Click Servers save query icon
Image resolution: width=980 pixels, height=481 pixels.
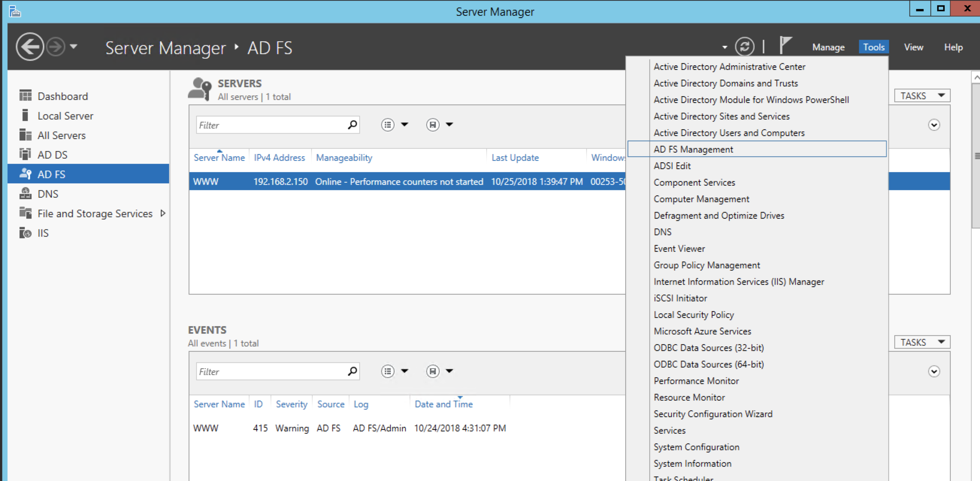[433, 124]
